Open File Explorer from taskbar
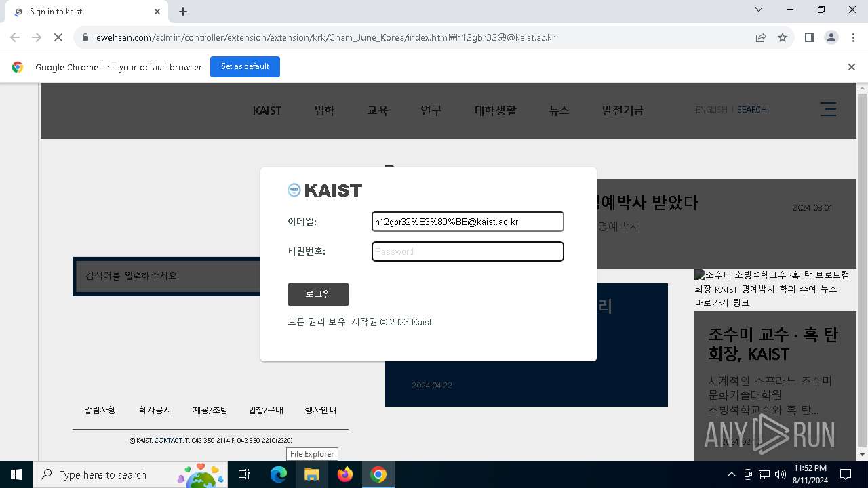Viewport: 868px width, 488px height. click(311, 474)
